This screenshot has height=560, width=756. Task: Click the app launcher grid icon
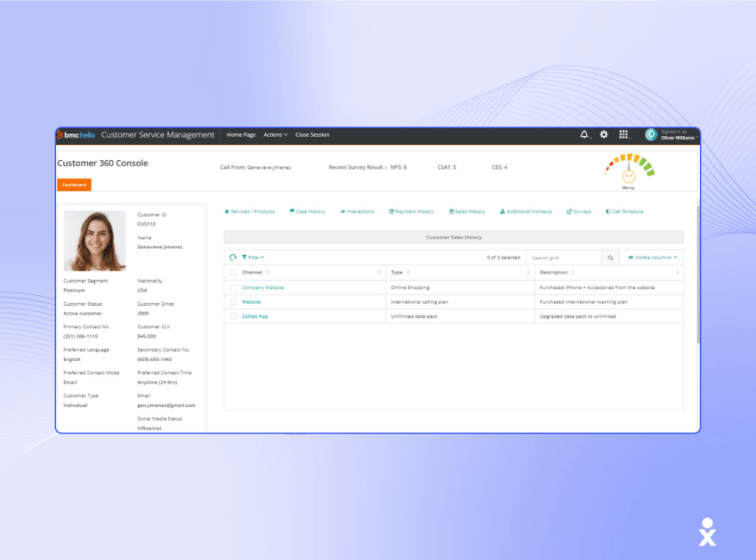click(x=623, y=134)
